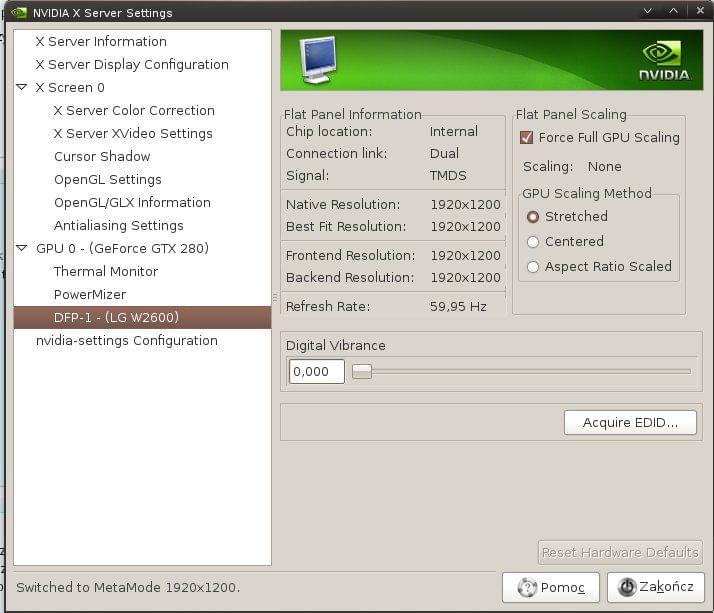
Task: Open the Thermal Monitor page
Action: pyautogui.click(x=106, y=271)
